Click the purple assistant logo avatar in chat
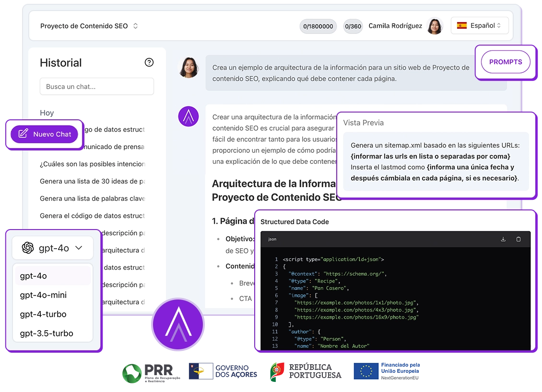The image size is (542, 392). [x=189, y=116]
